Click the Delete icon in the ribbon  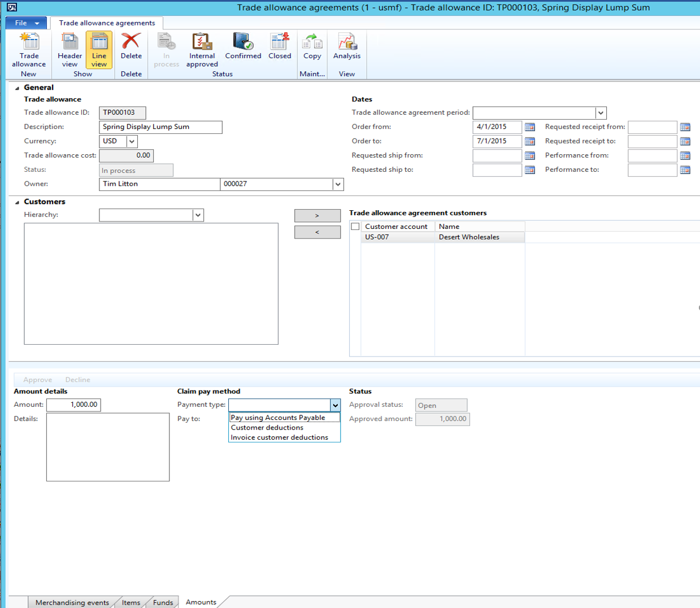[x=130, y=47]
